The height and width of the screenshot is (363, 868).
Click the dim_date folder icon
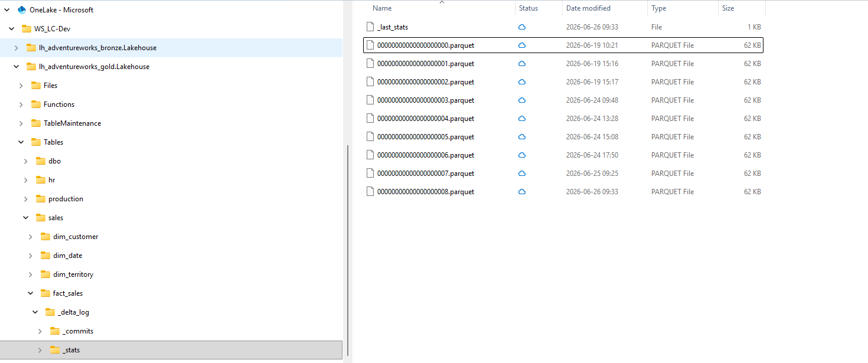click(x=45, y=256)
